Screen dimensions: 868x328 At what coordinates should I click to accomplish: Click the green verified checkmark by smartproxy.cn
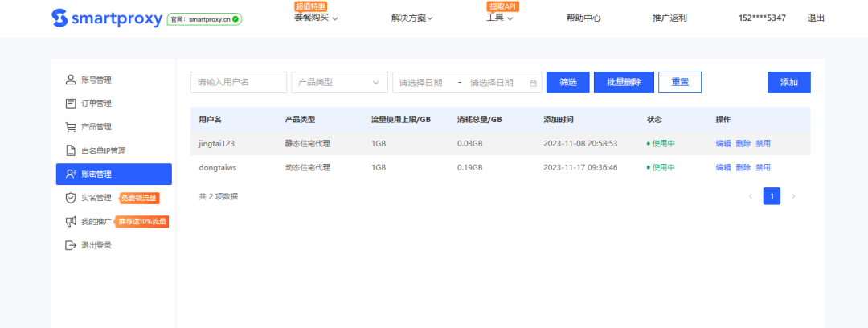pyautogui.click(x=235, y=18)
